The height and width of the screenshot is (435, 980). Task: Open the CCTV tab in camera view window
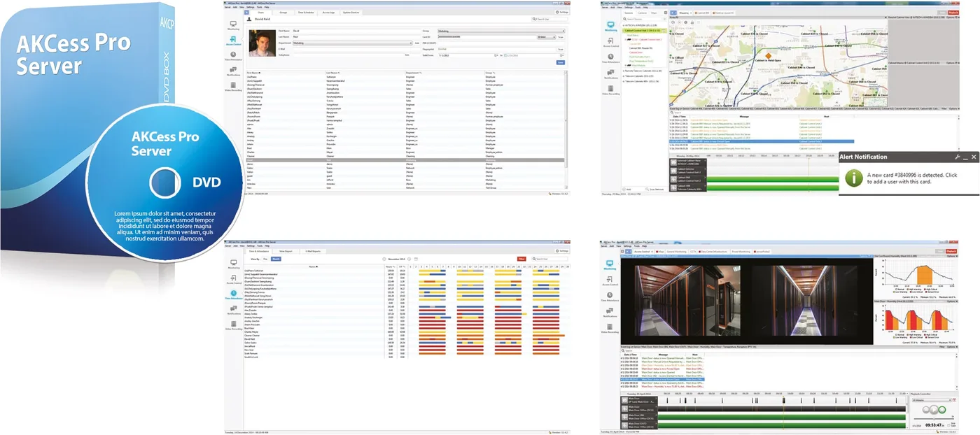693,251
